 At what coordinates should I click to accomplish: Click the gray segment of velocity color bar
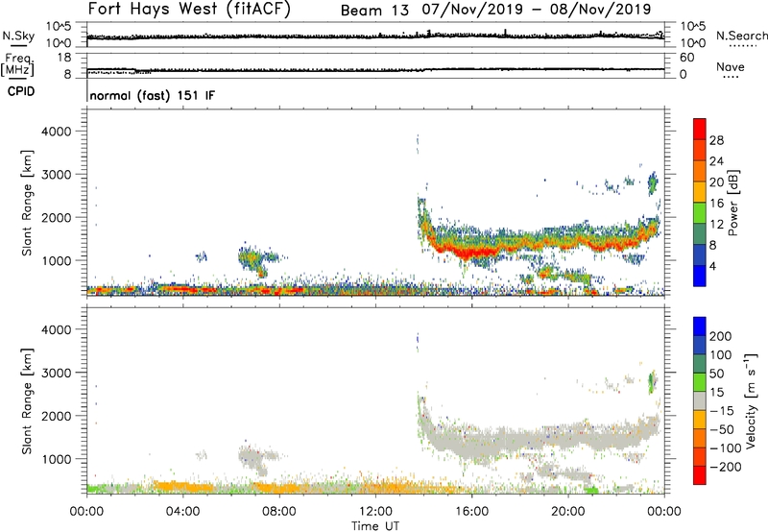click(x=700, y=401)
